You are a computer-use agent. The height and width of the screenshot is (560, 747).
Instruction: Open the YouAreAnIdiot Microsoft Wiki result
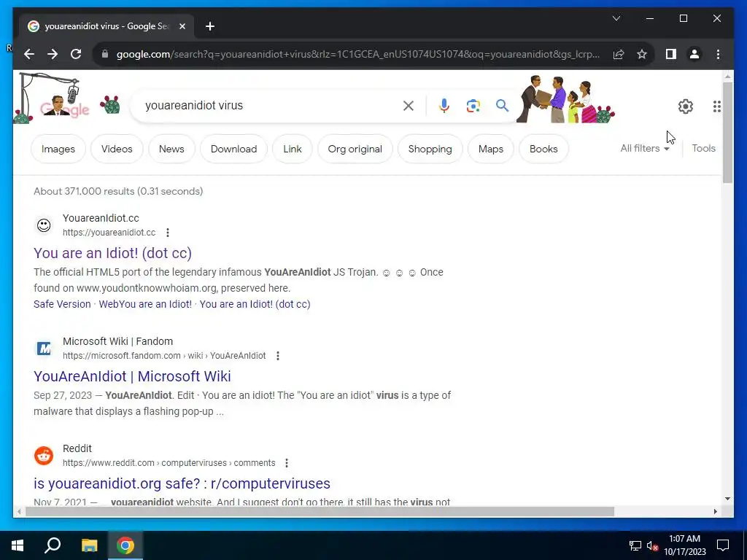(132, 377)
